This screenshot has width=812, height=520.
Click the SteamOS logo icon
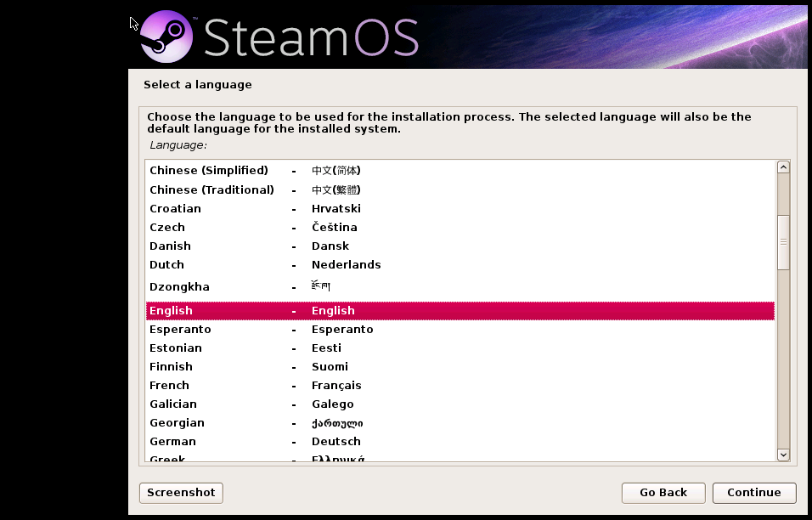tap(165, 36)
